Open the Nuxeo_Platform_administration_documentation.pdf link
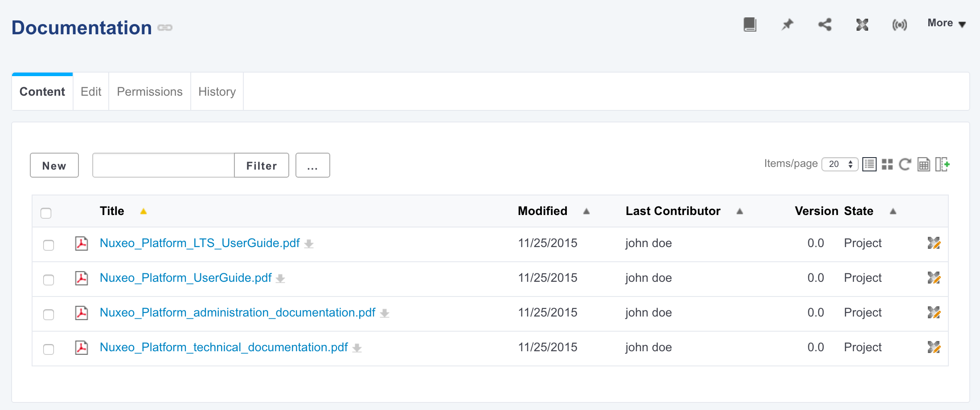 tap(238, 313)
